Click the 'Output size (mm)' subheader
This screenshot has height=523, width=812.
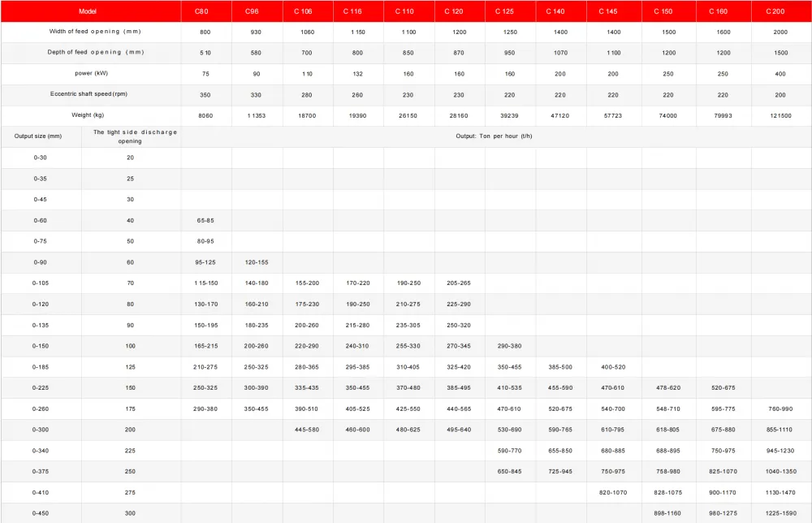[x=38, y=136]
